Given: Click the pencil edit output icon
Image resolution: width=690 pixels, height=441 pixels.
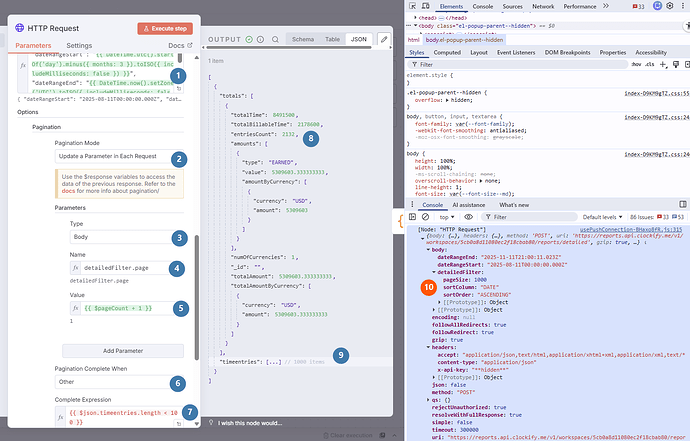Looking at the screenshot, I should click(x=382, y=39).
